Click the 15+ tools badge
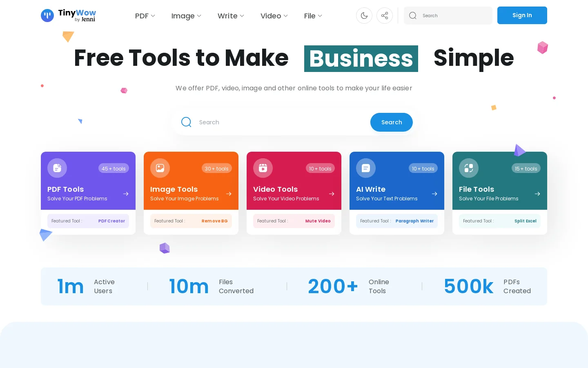Viewport: 588px width, 368px height. 526,168
